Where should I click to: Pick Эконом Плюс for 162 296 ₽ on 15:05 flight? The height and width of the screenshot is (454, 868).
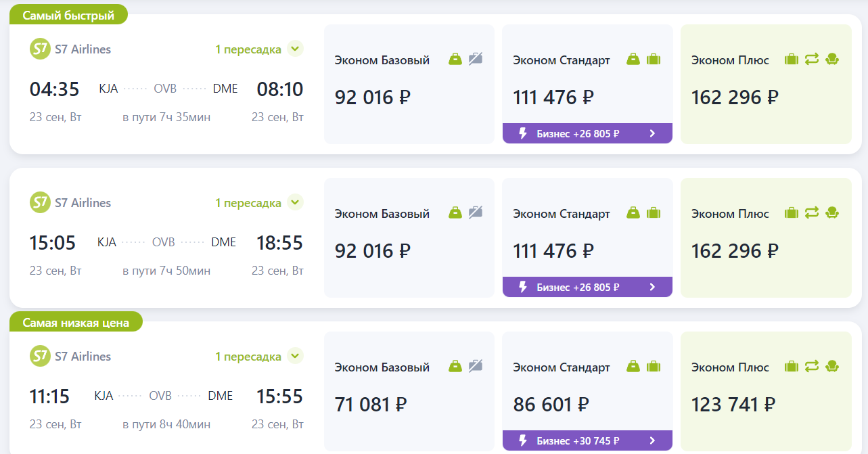764,237
